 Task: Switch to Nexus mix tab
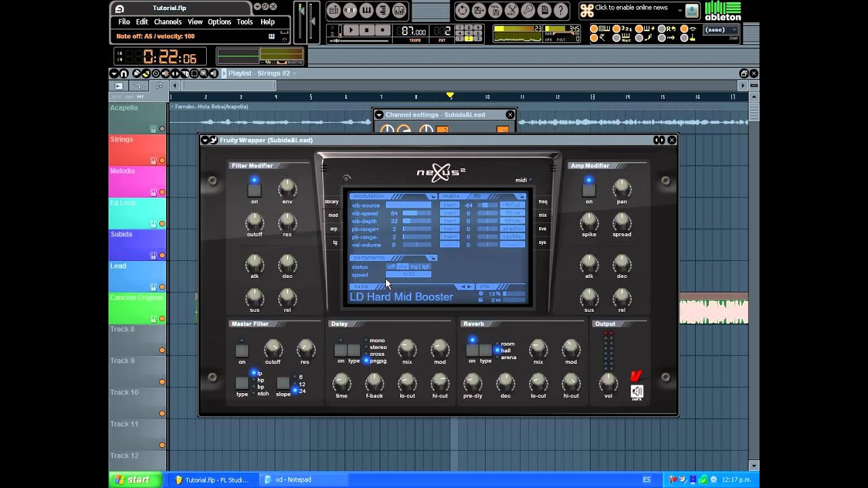(x=542, y=215)
